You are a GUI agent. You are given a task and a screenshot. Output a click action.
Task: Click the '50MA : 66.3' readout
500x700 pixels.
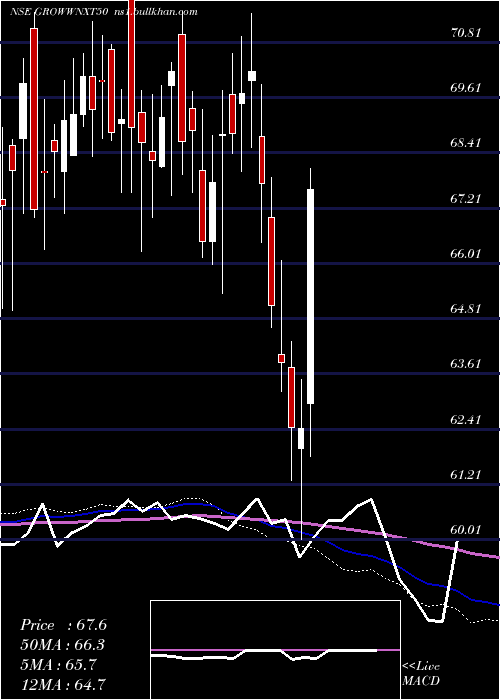63,645
